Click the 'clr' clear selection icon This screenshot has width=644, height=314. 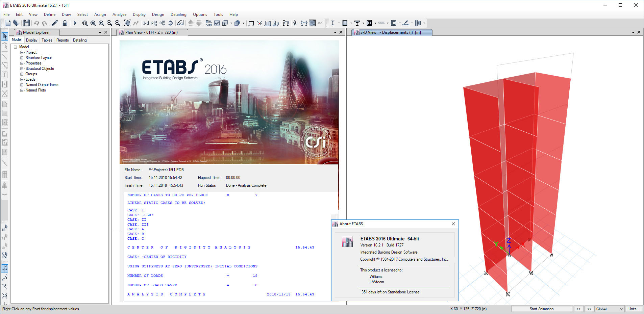[x=5, y=246]
